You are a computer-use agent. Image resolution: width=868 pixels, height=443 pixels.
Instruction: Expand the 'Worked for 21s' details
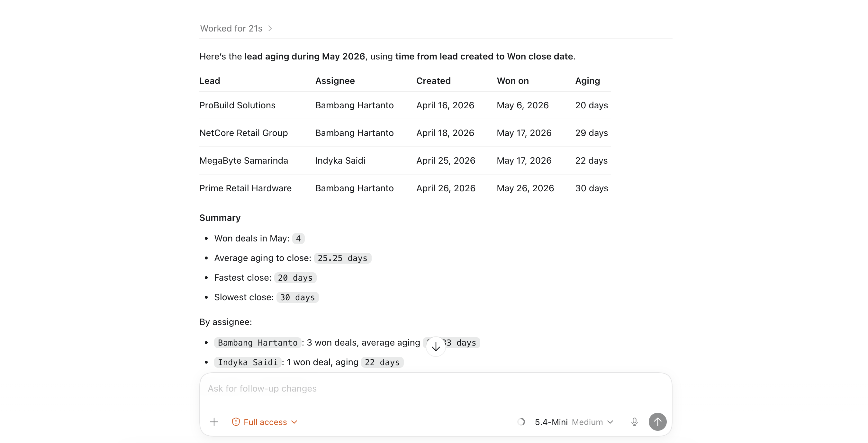pos(236,28)
